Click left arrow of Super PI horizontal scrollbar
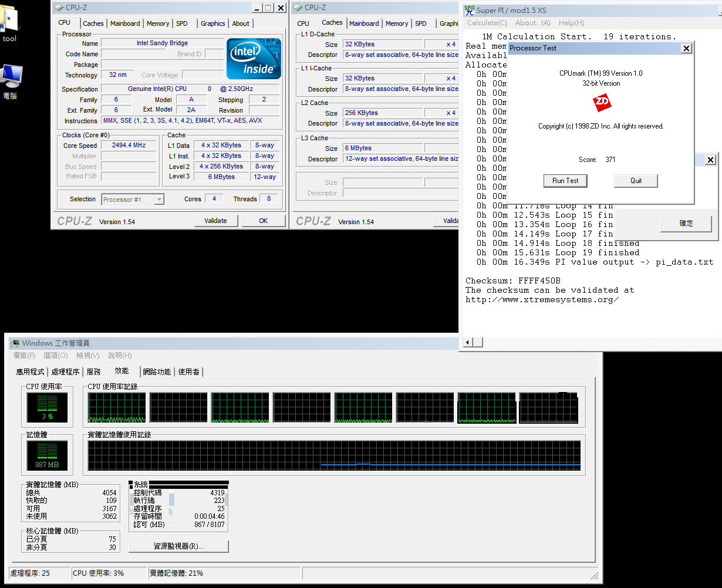Viewport: 722px width, 588px height. pos(468,342)
